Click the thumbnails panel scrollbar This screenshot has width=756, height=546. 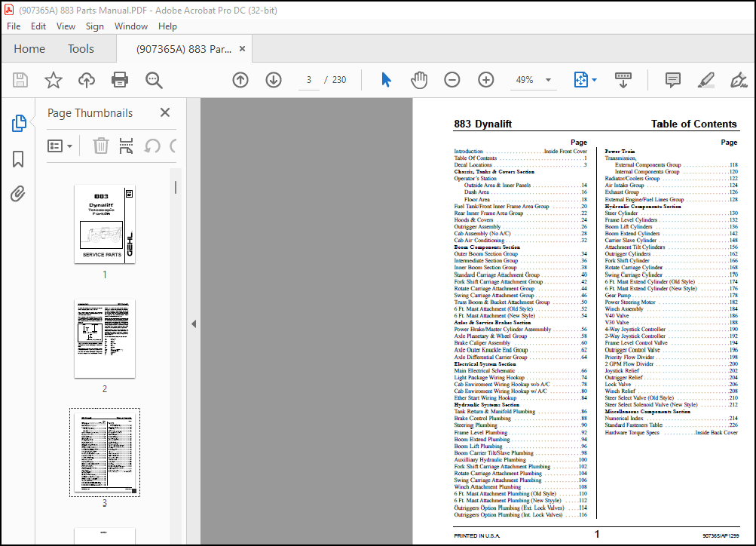(x=176, y=188)
